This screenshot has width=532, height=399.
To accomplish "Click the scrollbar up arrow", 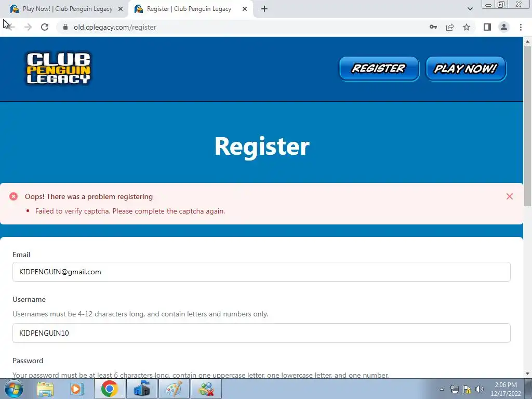I will 528,42.
